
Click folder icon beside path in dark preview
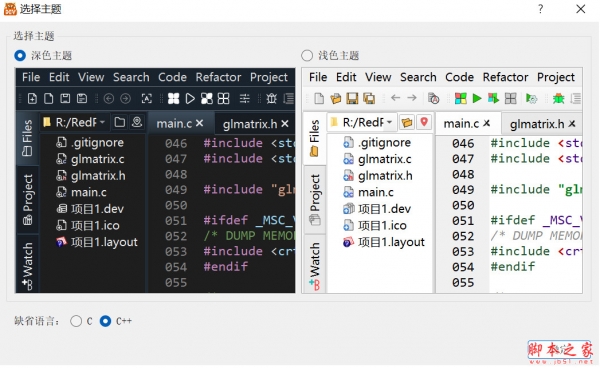click(120, 122)
